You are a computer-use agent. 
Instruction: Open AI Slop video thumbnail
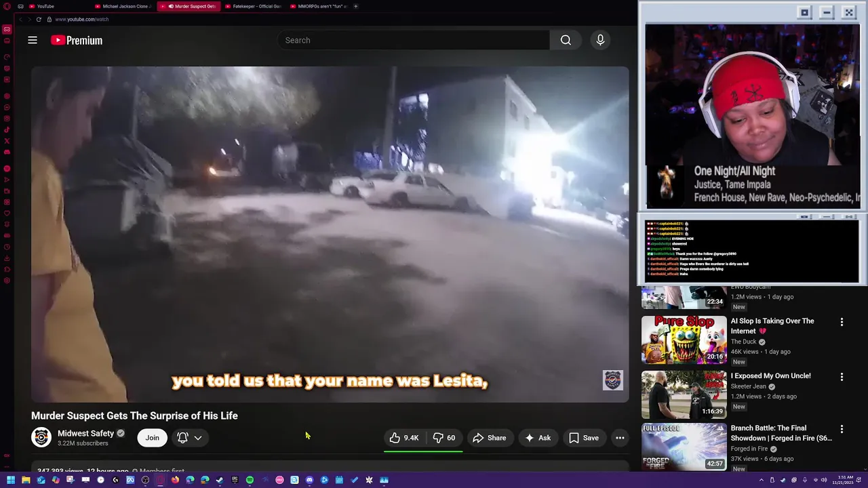(684, 340)
